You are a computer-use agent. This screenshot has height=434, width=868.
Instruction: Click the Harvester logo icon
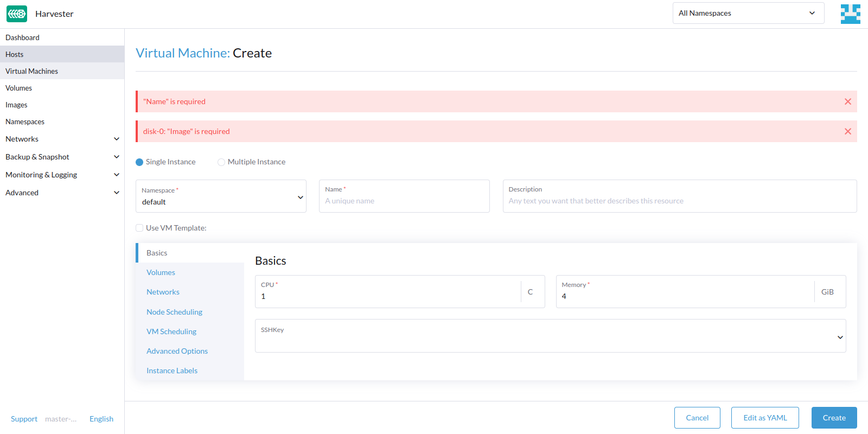(x=17, y=14)
